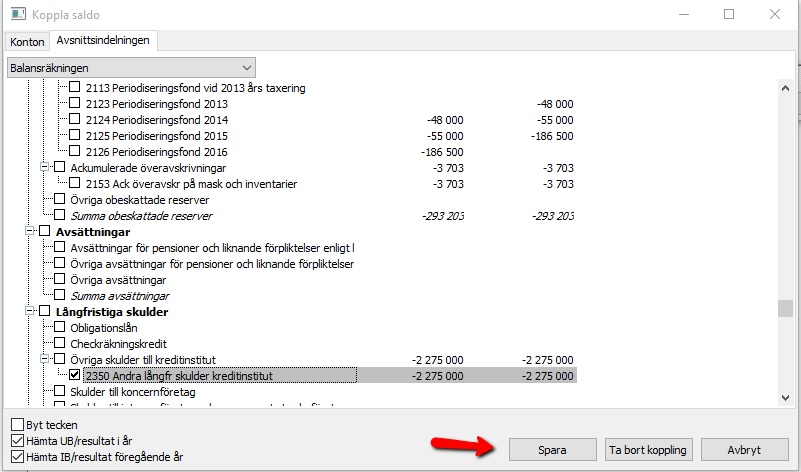Enable the Byt tecken checkbox
The height and width of the screenshot is (472, 801).
(17, 424)
